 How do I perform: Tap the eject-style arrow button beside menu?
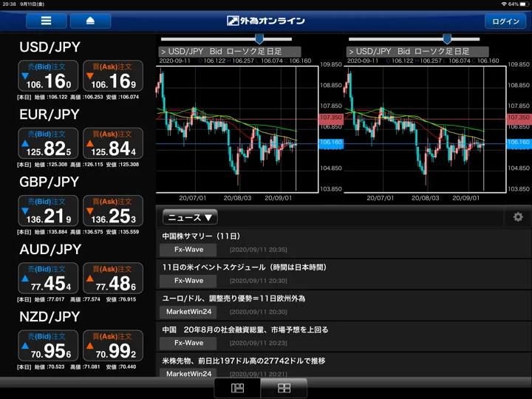90,21
